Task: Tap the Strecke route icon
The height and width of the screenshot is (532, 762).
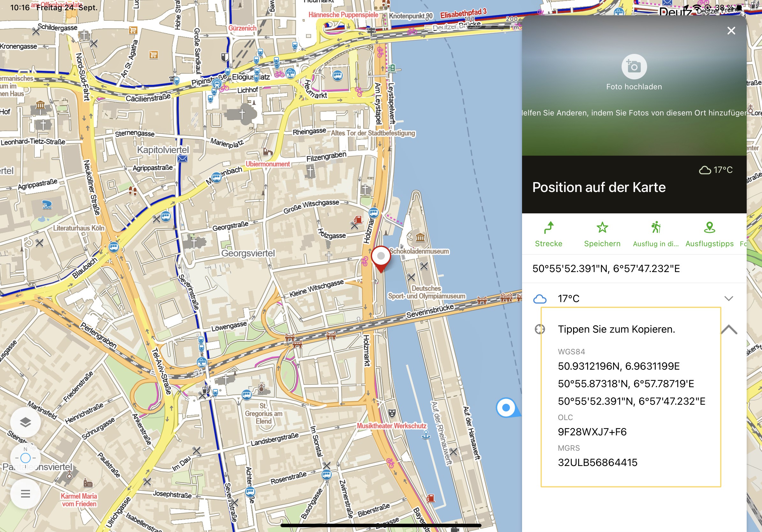Action: [548, 228]
